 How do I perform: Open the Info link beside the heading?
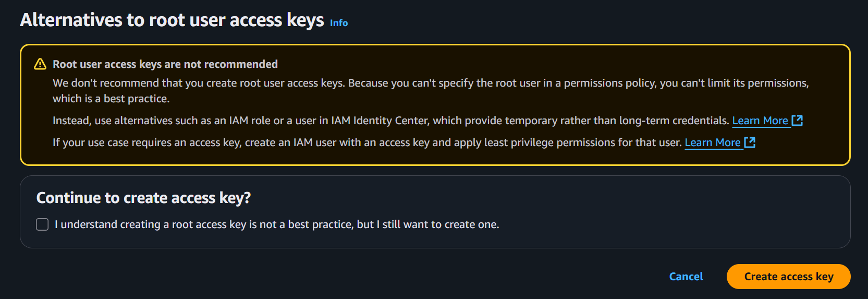coord(339,23)
